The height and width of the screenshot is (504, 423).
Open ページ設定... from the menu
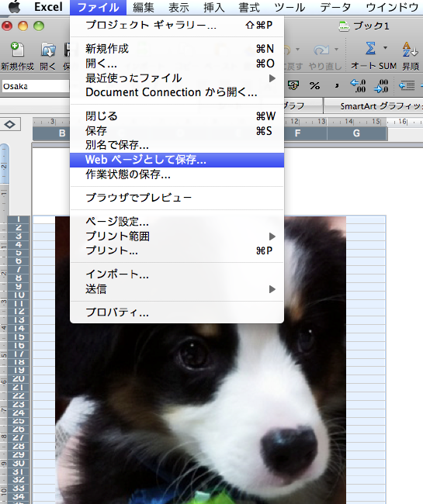click(177, 222)
